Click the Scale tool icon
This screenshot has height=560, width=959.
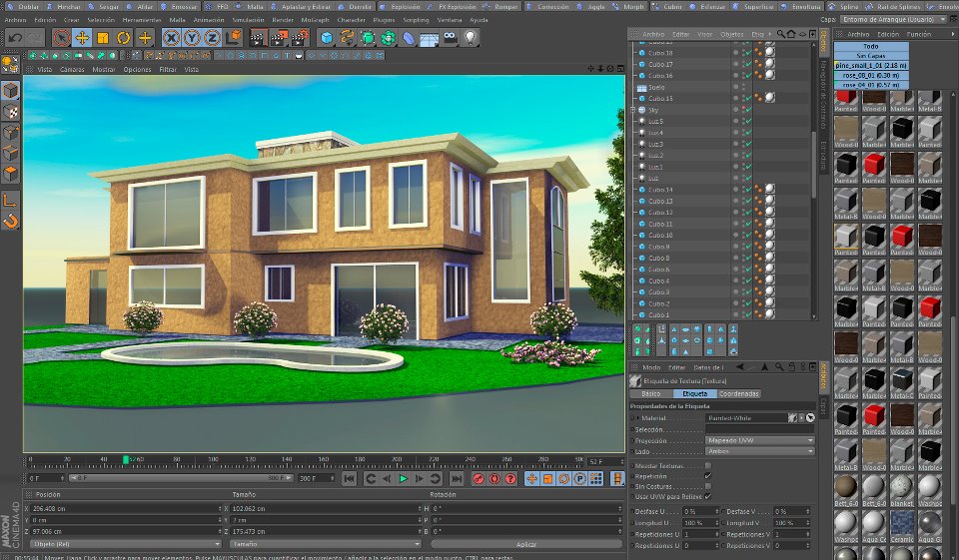click(x=103, y=38)
